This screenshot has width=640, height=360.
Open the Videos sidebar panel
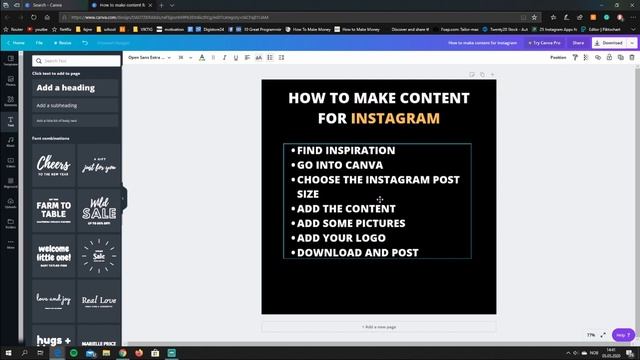click(10, 162)
